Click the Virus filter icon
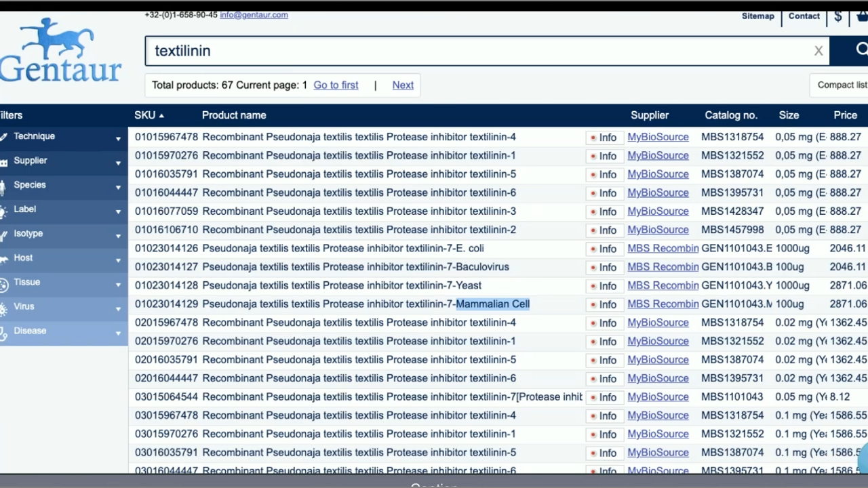This screenshot has height=488, width=868. (x=4, y=308)
